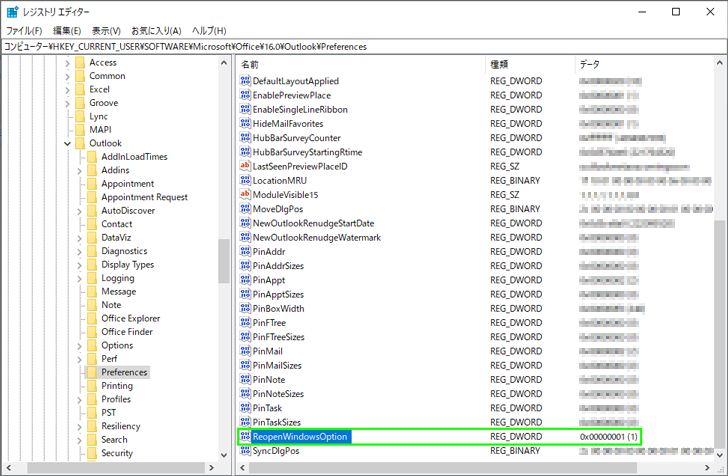Click the Registry Editor app icon in title bar

[x=13, y=12]
